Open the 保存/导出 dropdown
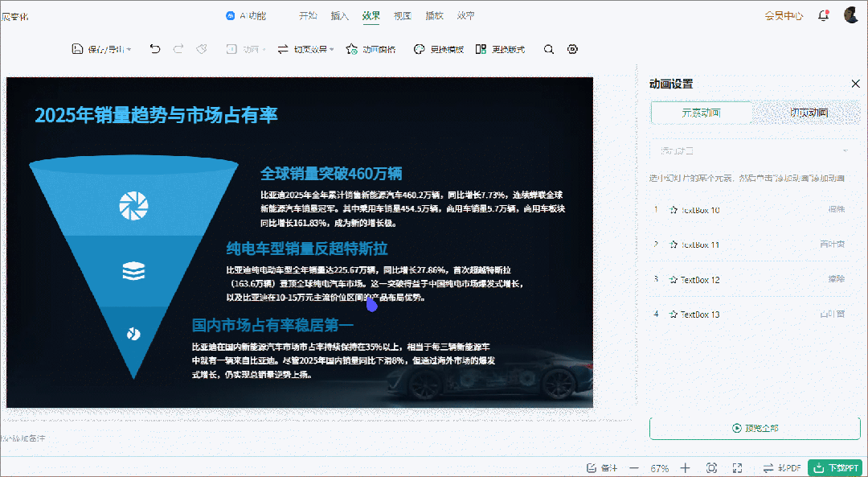The width and height of the screenshot is (868, 477). (102, 49)
